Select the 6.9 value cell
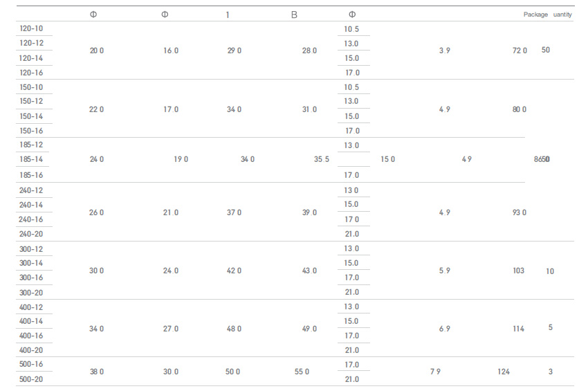 445,329
